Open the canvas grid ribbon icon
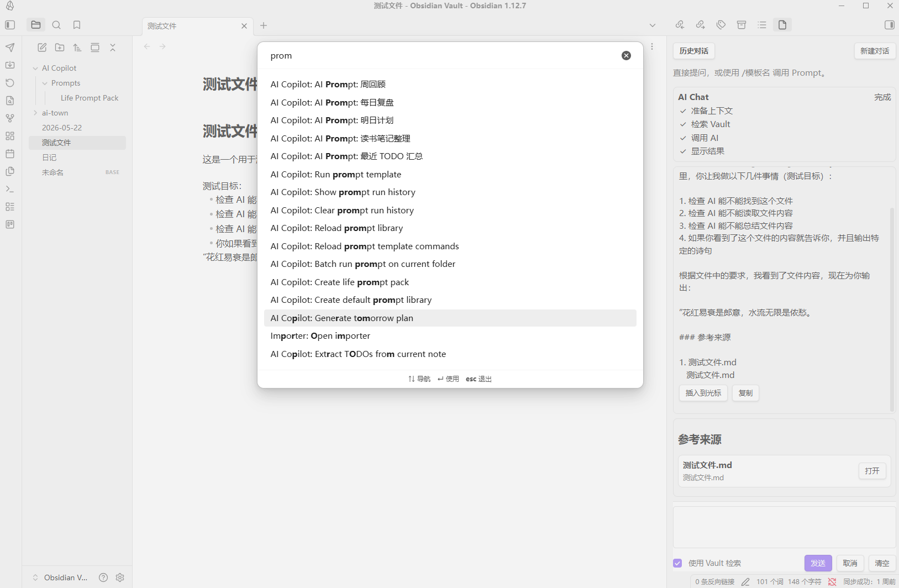899x588 pixels. (10, 136)
